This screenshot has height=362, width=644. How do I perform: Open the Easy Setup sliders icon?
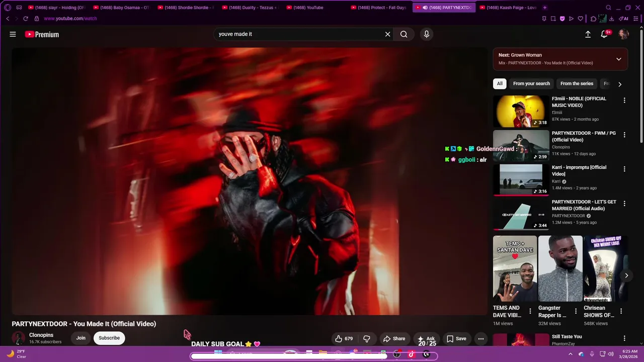[x=636, y=19]
